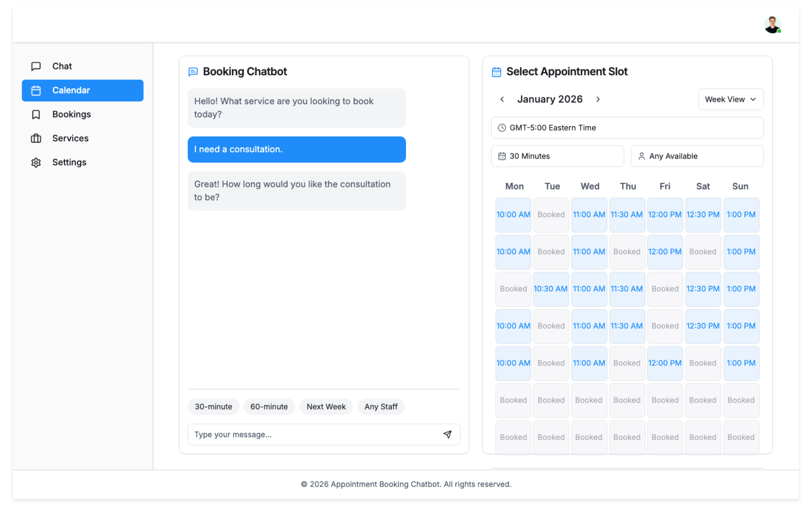Screen dimensions: 812x528
Task: Open the 30 Minutes duration selector
Action: click(x=557, y=156)
